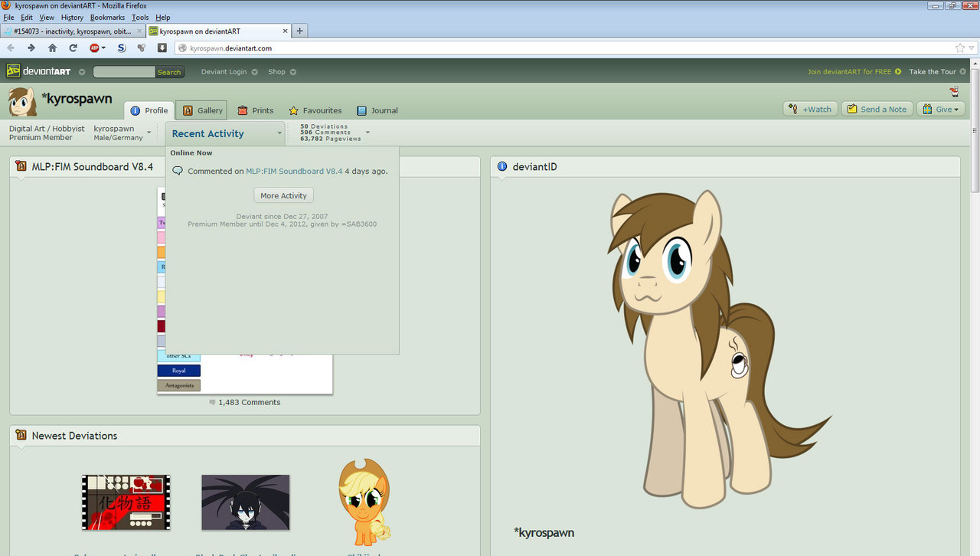Open the Help menu
The height and width of the screenshot is (556, 980).
[x=163, y=17]
